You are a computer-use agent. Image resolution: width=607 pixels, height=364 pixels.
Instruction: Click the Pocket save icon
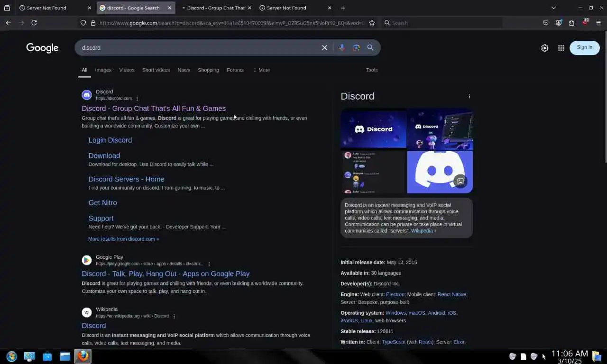(x=546, y=23)
